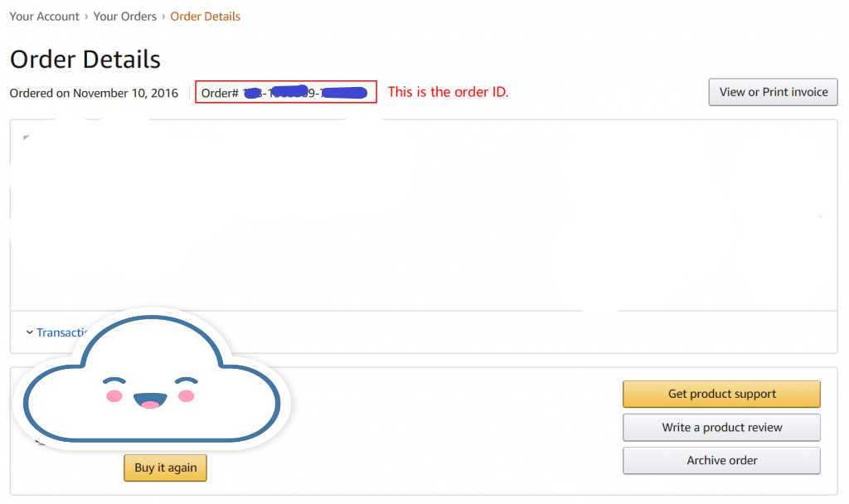Open Write a product review

pyautogui.click(x=721, y=428)
